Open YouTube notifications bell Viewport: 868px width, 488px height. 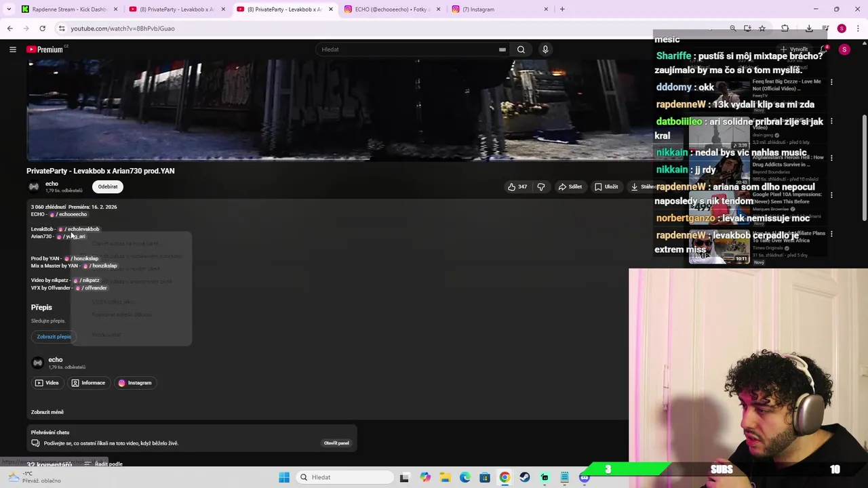823,49
